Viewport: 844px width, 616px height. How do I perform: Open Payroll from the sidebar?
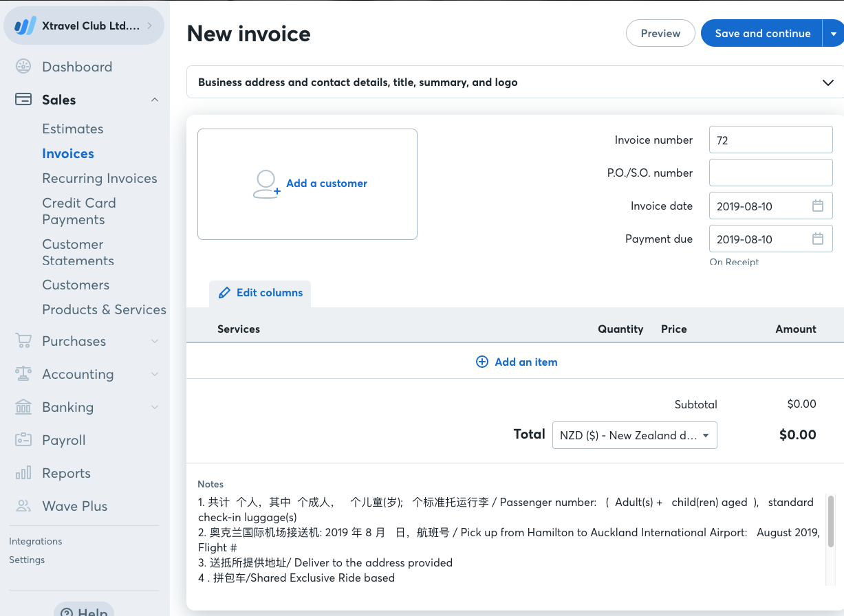[x=64, y=440]
